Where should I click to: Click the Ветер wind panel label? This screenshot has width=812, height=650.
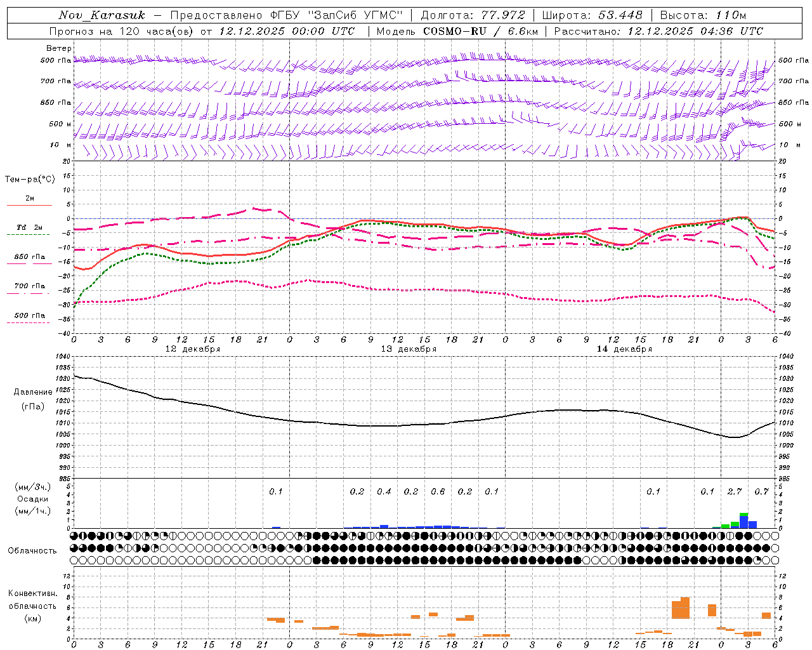point(58,48)
